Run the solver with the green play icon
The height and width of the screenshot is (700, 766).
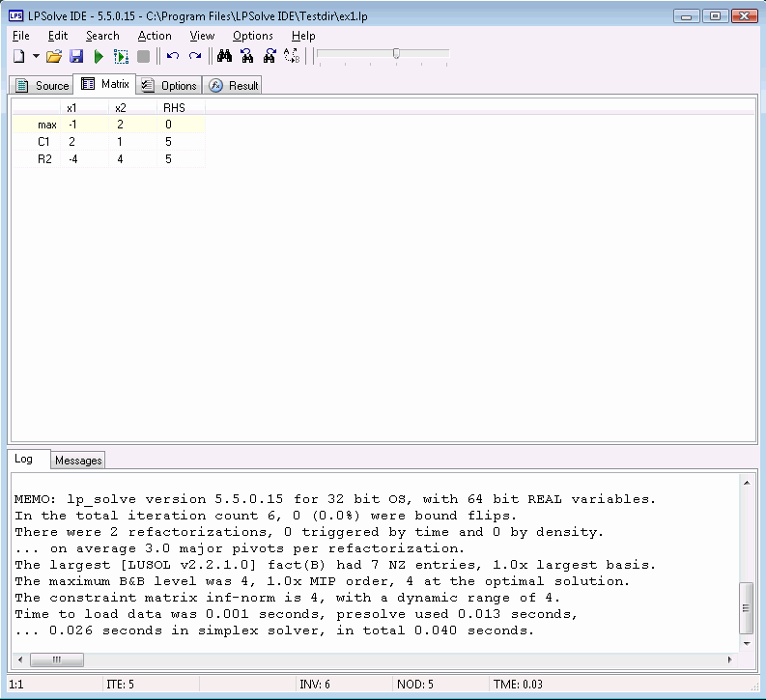[99, 57]
